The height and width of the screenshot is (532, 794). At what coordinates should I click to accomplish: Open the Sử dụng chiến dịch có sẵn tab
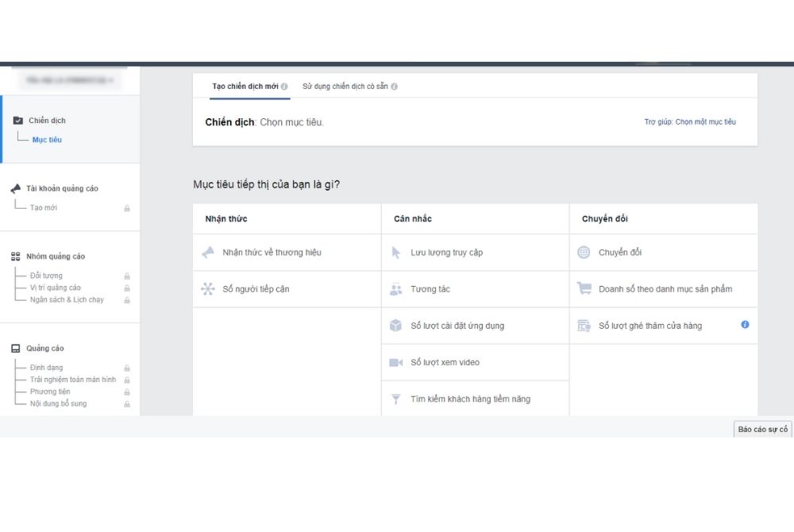345,86
